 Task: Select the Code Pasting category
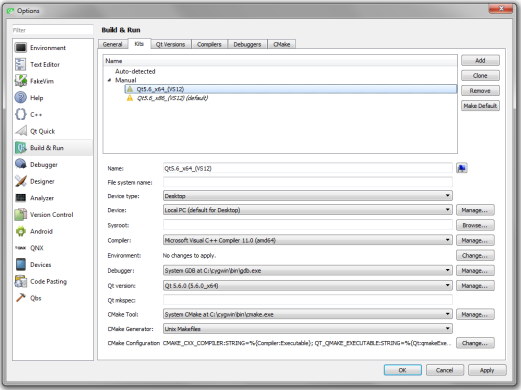coord(53,281)
